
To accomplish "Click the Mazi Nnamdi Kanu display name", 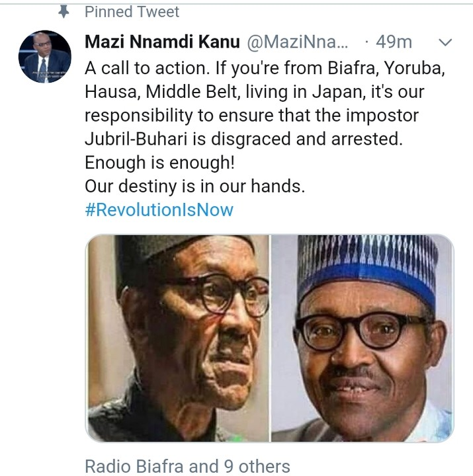I will tap(163, 42).
